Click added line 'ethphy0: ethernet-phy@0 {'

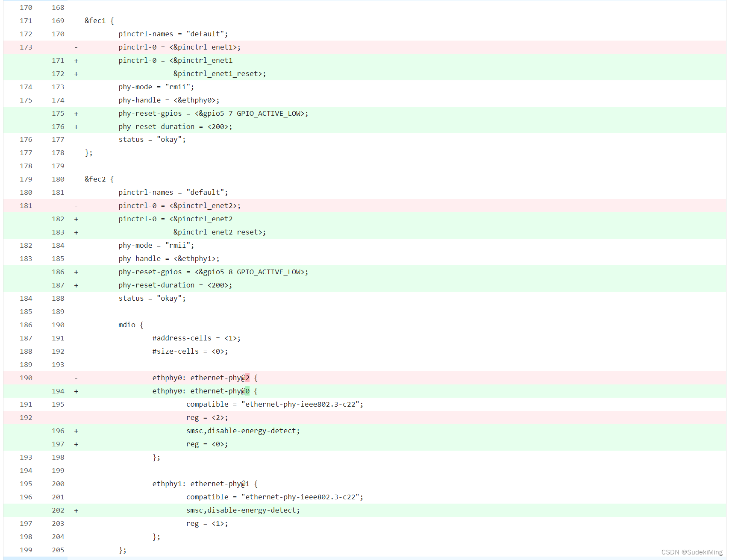coord(364,391)
